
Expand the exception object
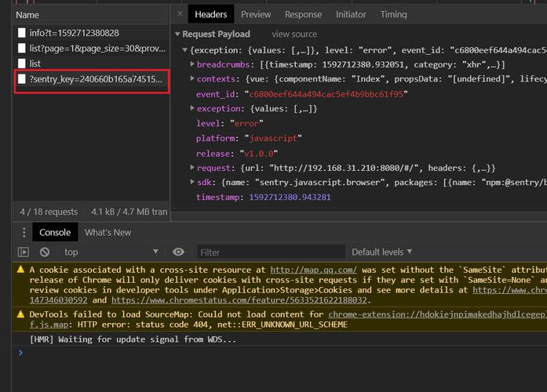pyautogui.click(x=192, y=108)
